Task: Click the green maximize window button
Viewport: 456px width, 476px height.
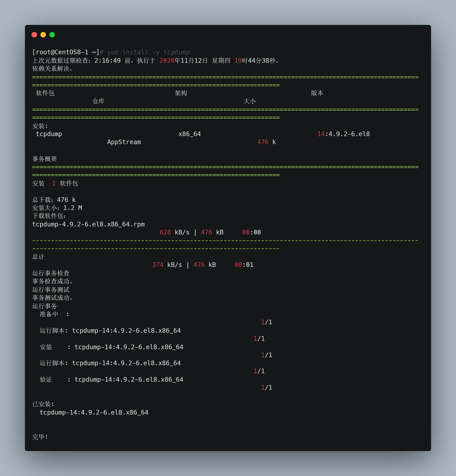Action: coord(52,35)
